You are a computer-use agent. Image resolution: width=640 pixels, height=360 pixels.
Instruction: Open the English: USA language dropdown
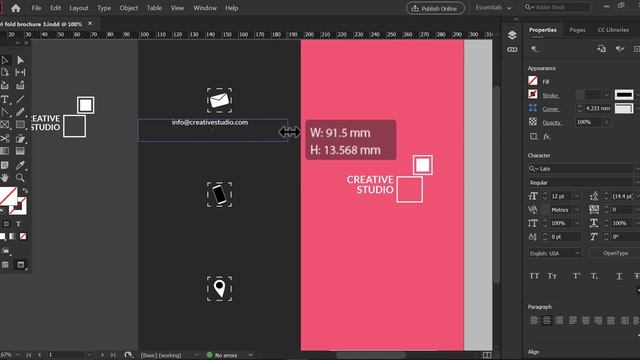[555, 253]
